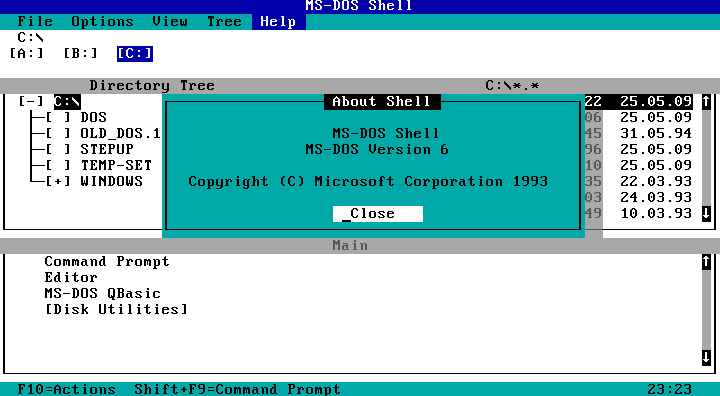The image size is (720, 396).
Task: Open the View menu
Action: pyautogui.click(x=170, y=22)
